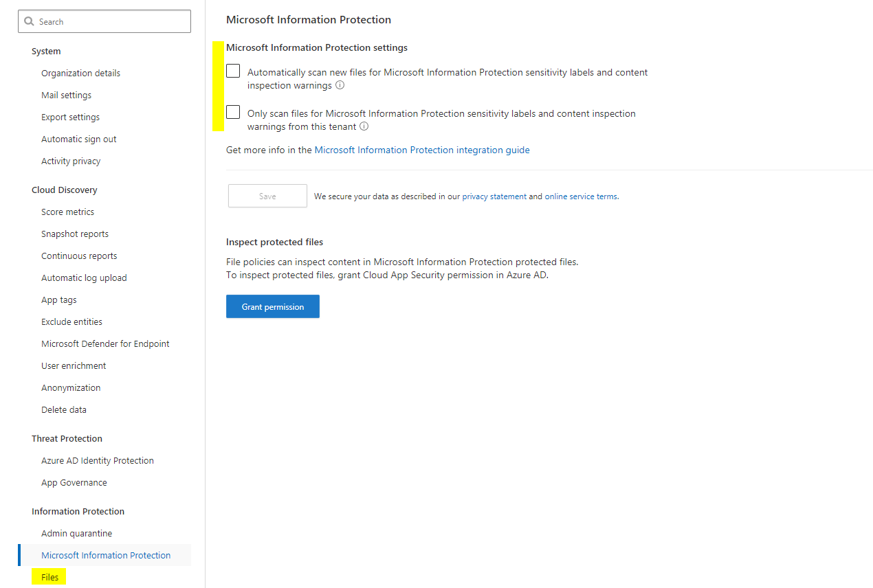This screenshot has width=873, height=588.
Task: Open Mail settings page
Action: point(66,95)
